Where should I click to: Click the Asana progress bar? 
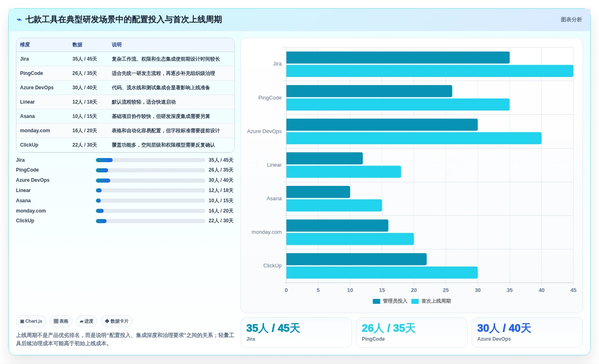tap(150, 201)
